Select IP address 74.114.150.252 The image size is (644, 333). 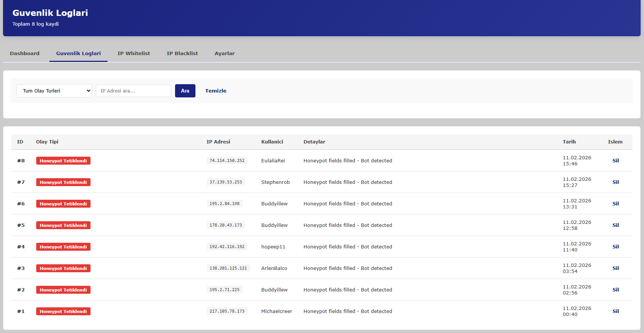(227, 160)
